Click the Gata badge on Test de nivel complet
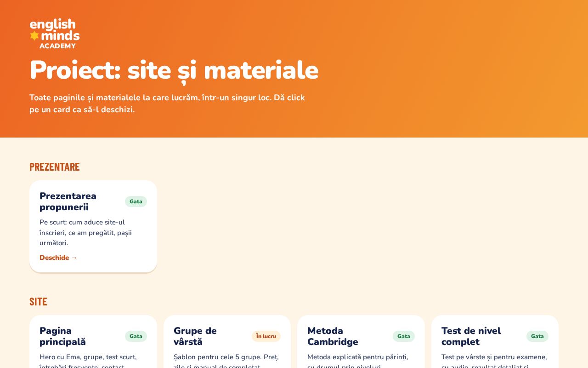Screen dimensions: 588x368 [x=537, y=336]
